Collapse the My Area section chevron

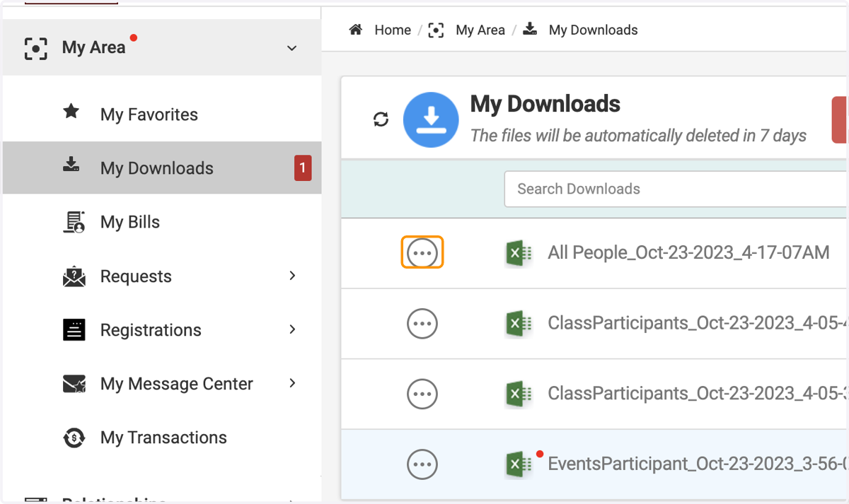click(291, 48)
